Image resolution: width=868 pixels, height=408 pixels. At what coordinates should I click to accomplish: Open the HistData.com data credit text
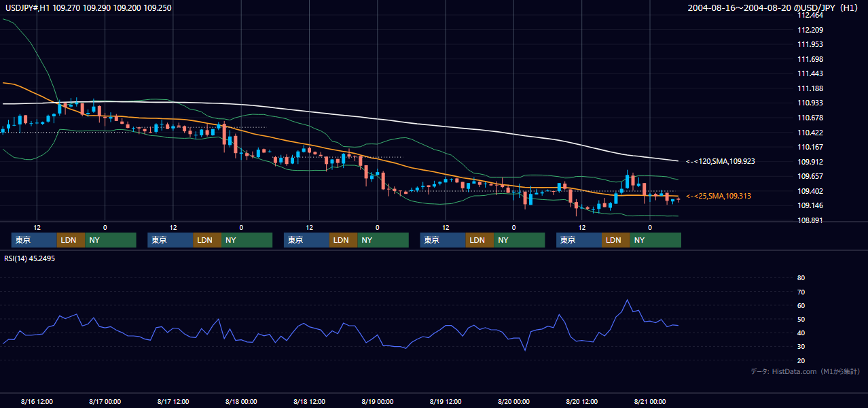806,371
